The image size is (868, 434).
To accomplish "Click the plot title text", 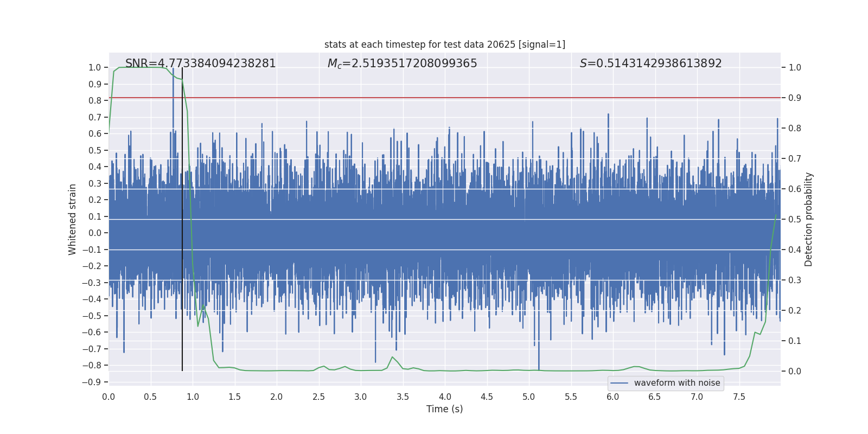I will pyautogui.click(x=444, y=44).
